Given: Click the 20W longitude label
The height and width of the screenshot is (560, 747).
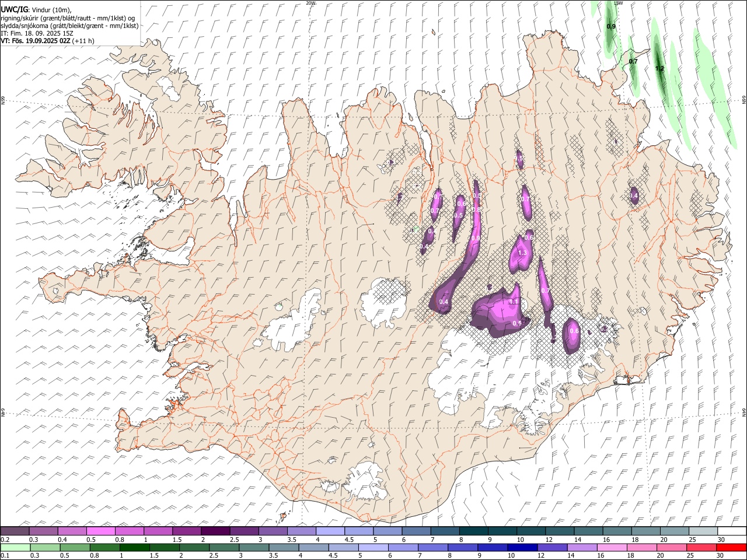Looking at the screenshot, I should pos(310,3).
